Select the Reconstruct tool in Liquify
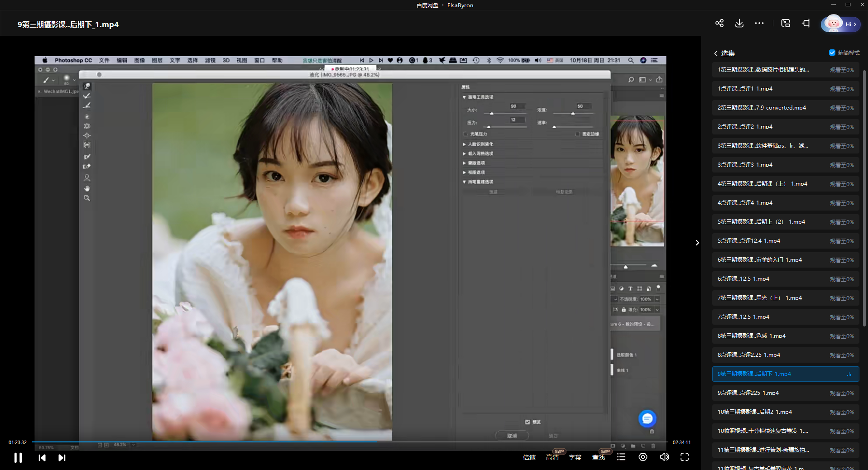This screenshot has width=868, height=470. tap(87, 96)
